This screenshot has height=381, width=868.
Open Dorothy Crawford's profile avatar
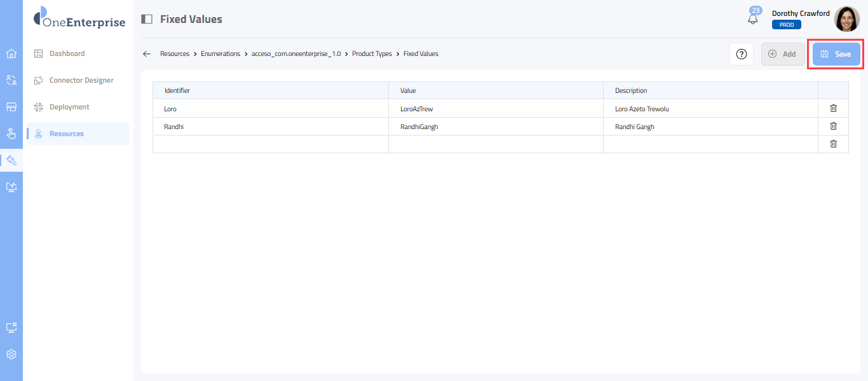[846, 19]
